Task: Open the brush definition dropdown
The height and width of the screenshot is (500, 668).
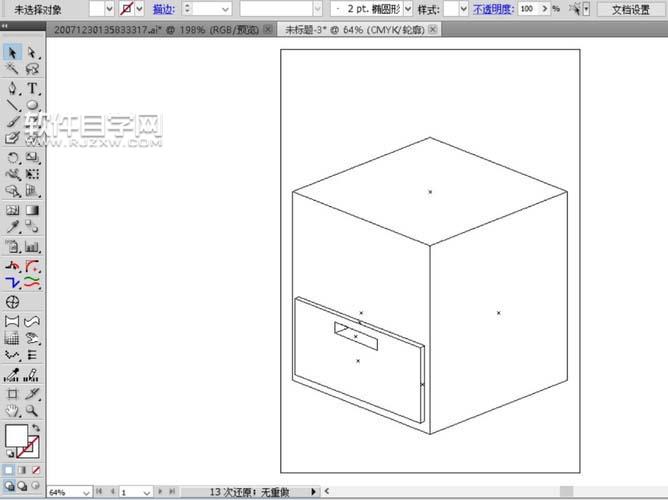Action: (x=317, y=9)
